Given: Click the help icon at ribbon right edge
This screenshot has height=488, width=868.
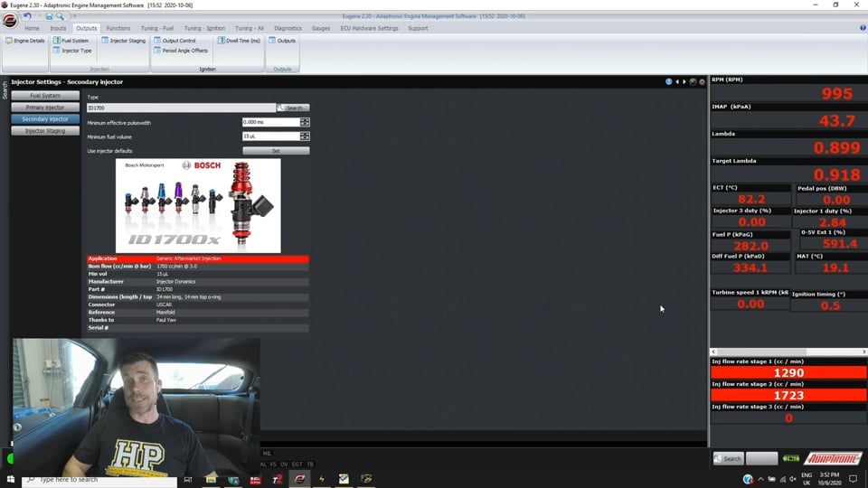Looking at the screenshot, I should [863, 28].
